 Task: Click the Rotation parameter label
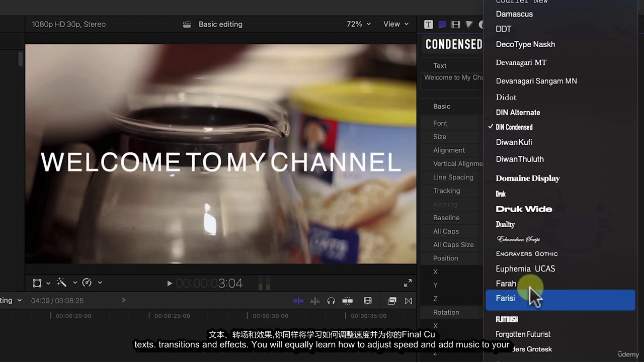pyautogui.click(x=446, y=312)
